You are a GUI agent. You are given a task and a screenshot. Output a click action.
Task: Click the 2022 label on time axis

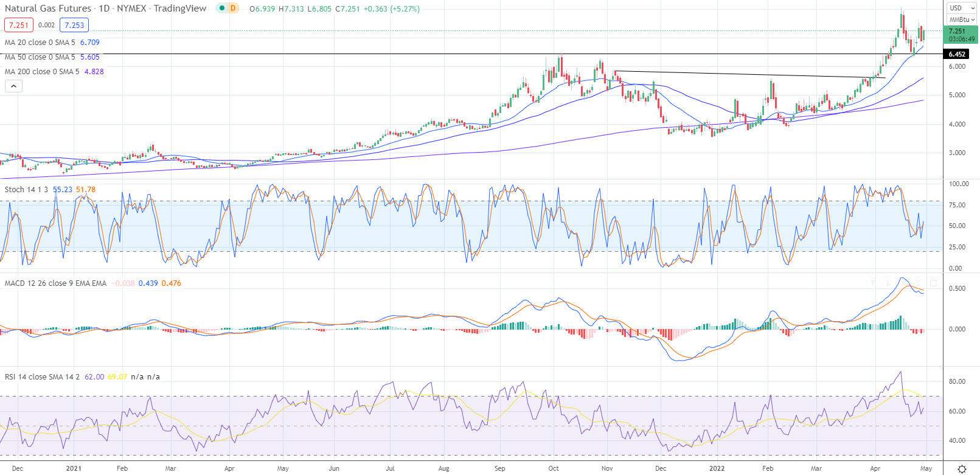(717, 468)
